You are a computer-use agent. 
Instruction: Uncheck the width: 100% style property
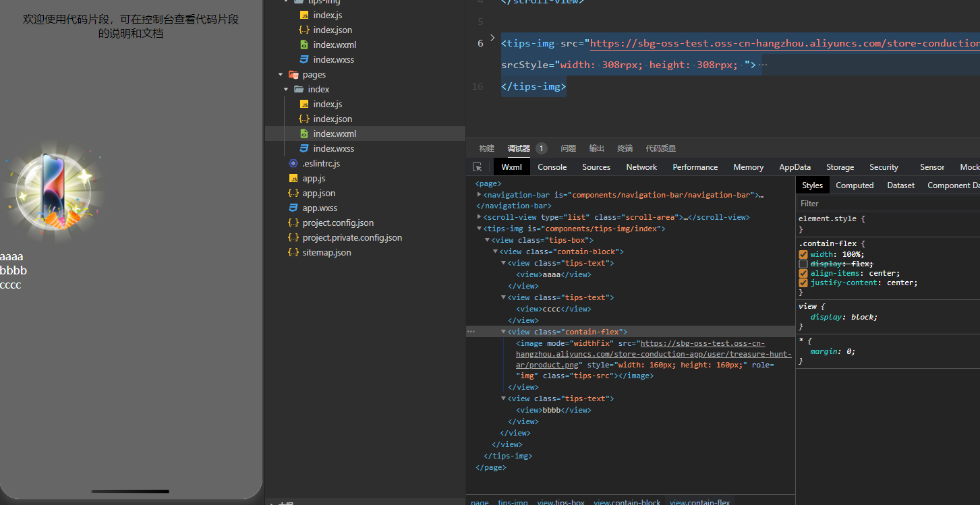(x=803, y=254)
